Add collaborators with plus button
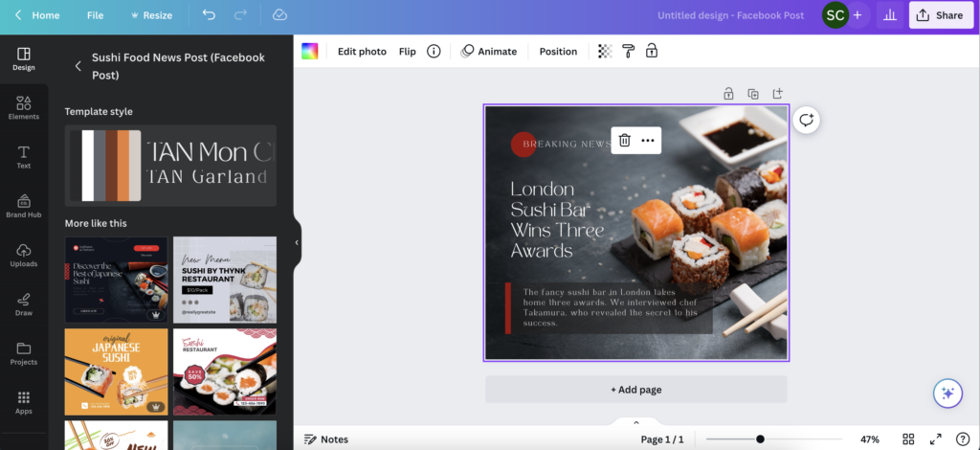Viewport: 980px width, 450px height. [857, 15]
